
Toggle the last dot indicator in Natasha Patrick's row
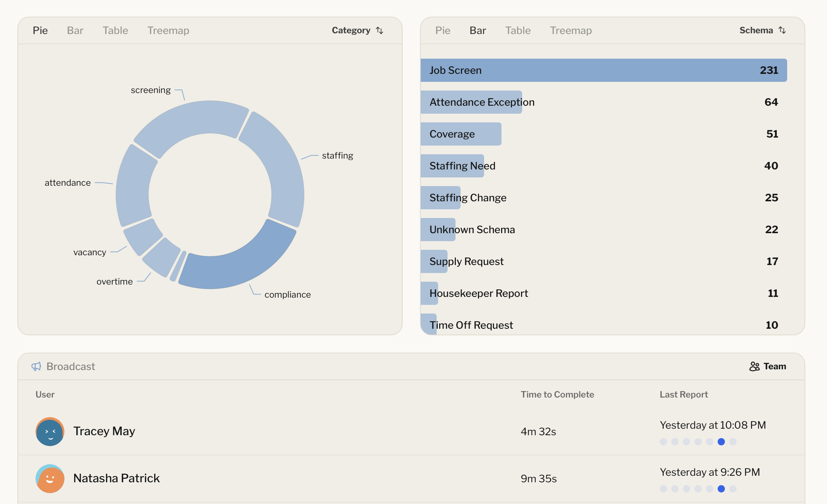[x=733, y=488]
